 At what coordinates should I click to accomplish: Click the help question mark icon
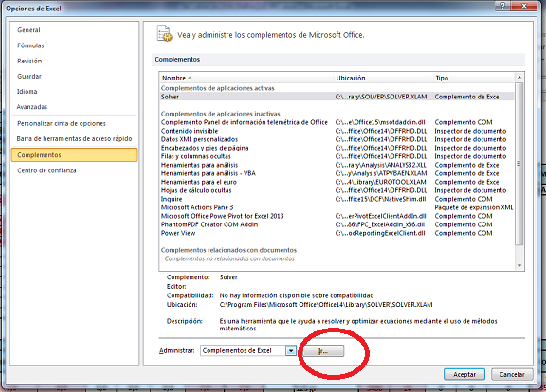[502, 6]
